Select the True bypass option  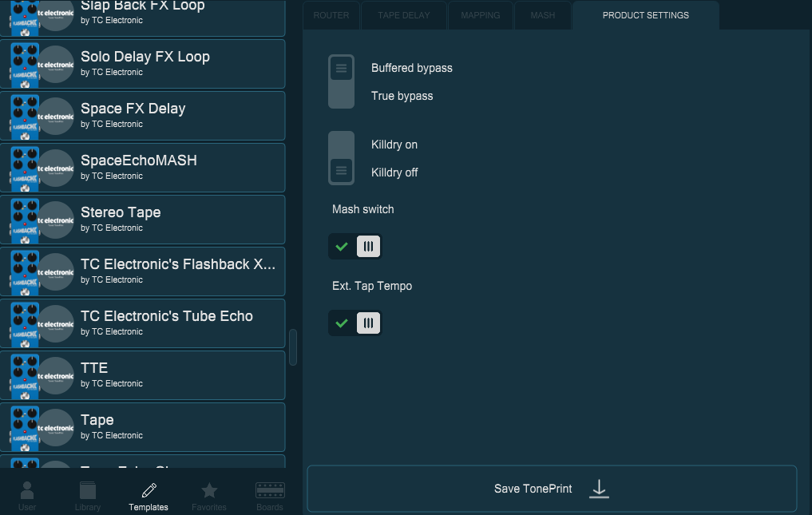tap(402, 96)
